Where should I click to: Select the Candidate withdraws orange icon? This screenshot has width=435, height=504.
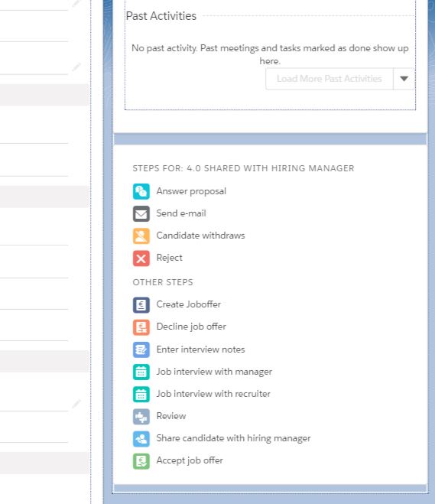coord(141,236)
